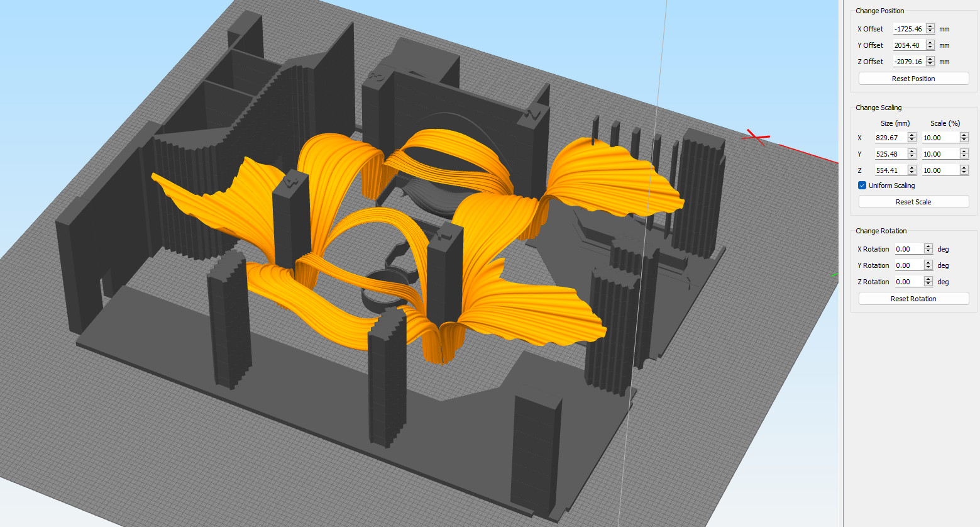This screenshot has width=980, height=527.
Task: Click the red X-axis origin marker
Action: (757, 137)
